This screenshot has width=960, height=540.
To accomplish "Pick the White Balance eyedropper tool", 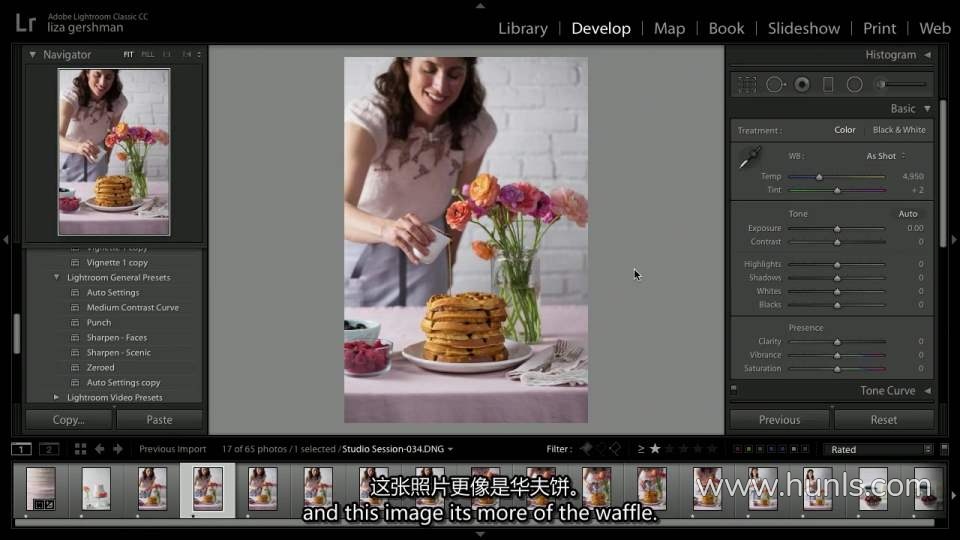I will [749, 158].
